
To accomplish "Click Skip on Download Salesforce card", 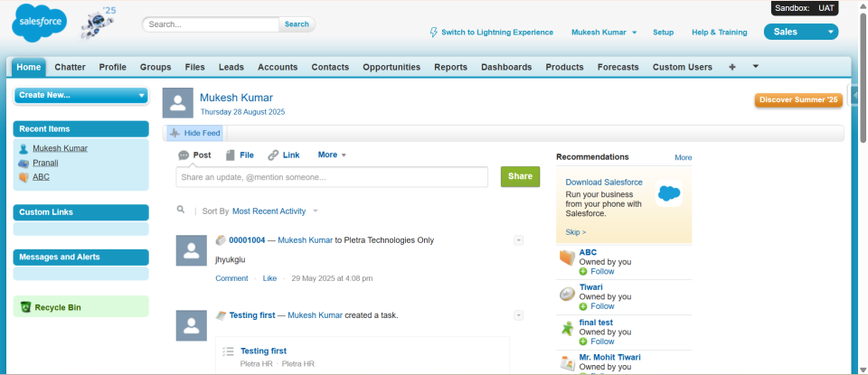I will point(576,232).
